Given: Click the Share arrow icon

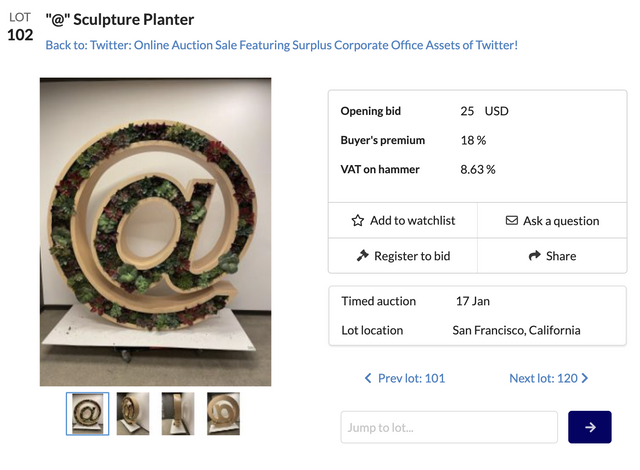Looking at the screenshot, I should (535, 256).
